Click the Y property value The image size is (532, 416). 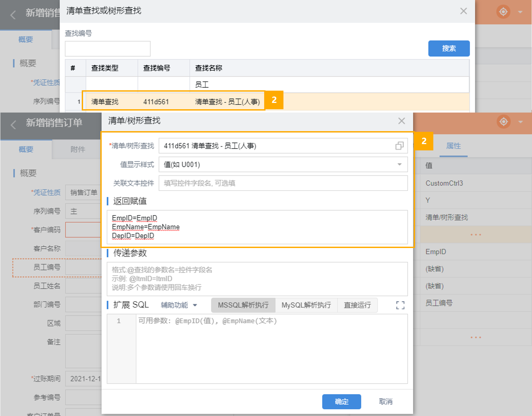click(428, 200)
